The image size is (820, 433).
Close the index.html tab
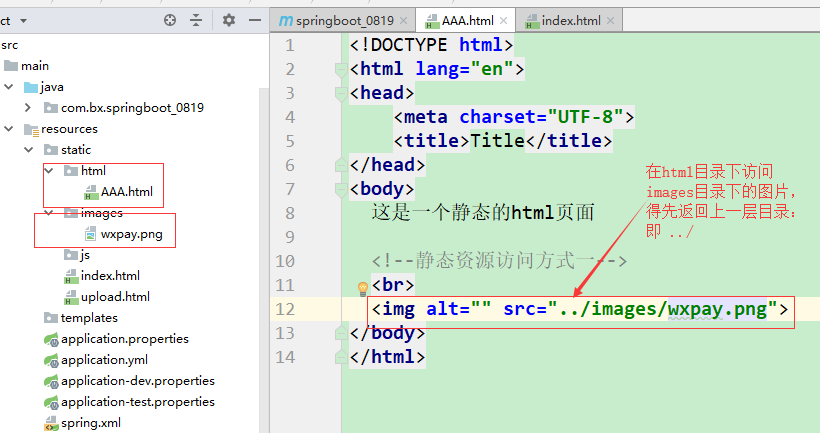610,21
